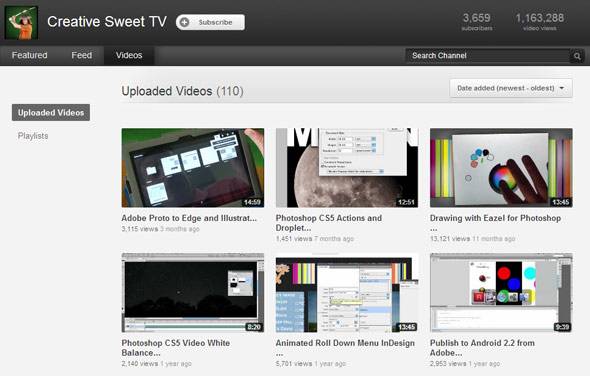Open the Featured tab
This screenshot has width=590, height=376.
[x=29, y=55]
